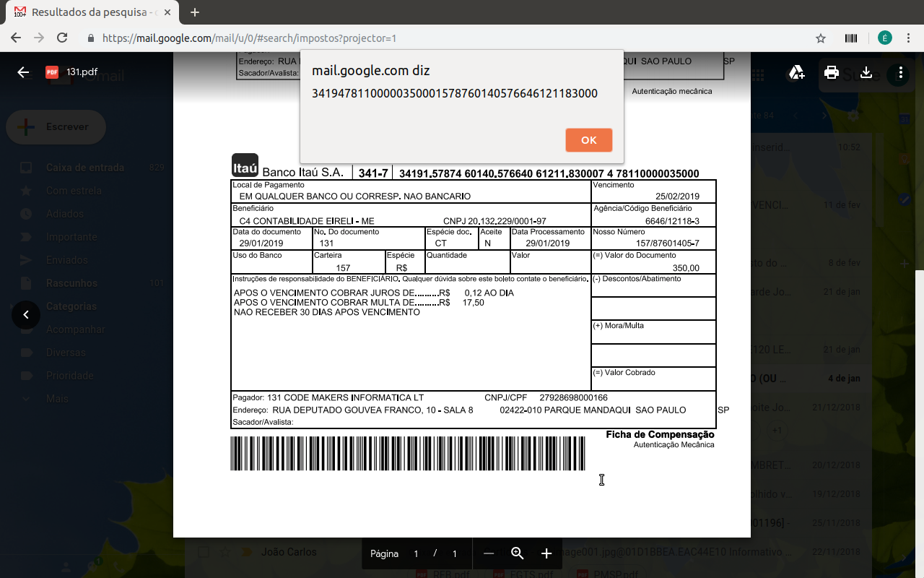Print the 131.pdf document
This screenshot has width=924, height=578.
pos(832,72)
